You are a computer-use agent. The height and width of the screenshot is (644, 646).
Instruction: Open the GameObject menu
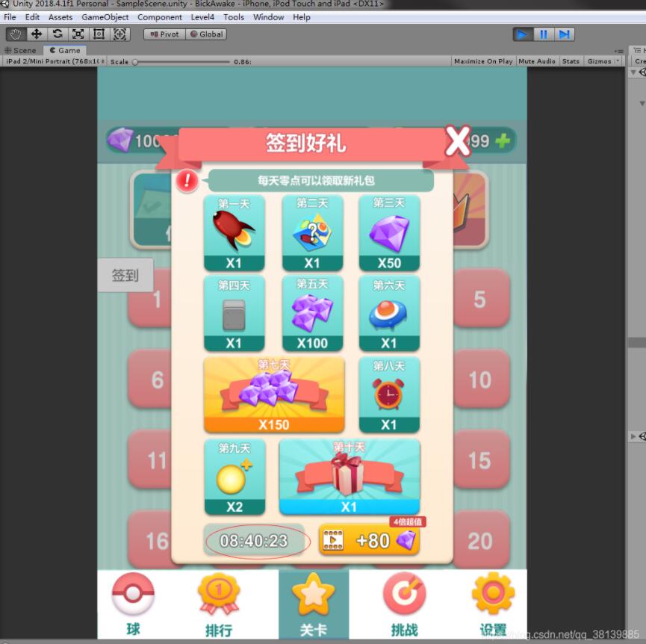point(105,17)
